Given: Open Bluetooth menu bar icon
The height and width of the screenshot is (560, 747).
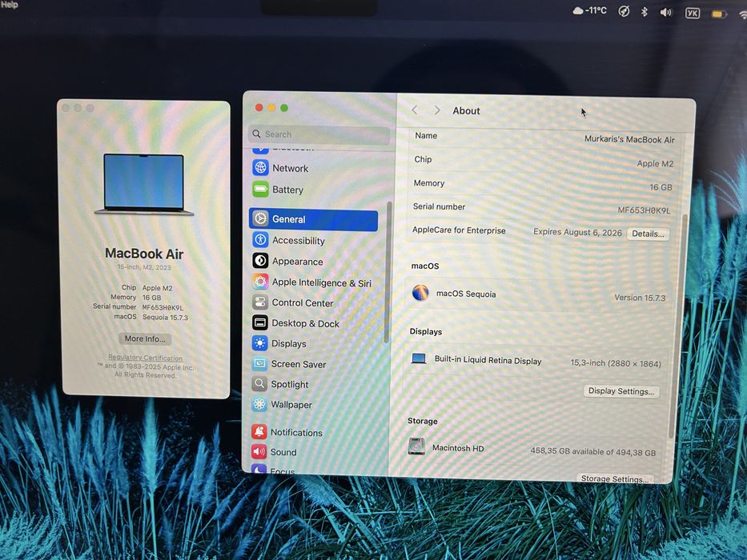Looking at the screenshot, I should [644, 11].
